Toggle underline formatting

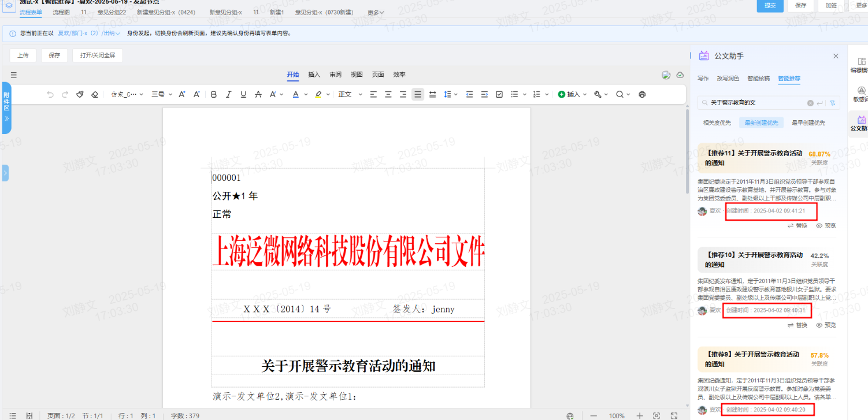[243, 94]
